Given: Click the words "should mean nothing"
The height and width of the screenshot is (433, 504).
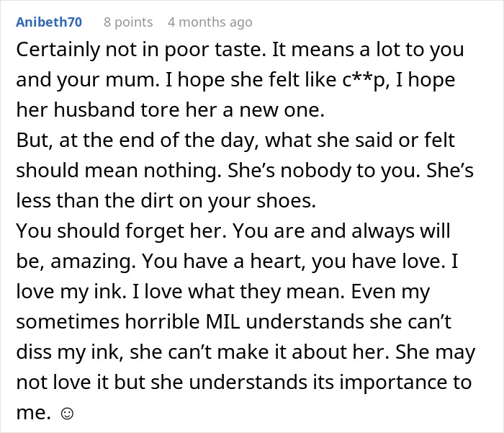Looking at the screenshot, I should point(113,171).
